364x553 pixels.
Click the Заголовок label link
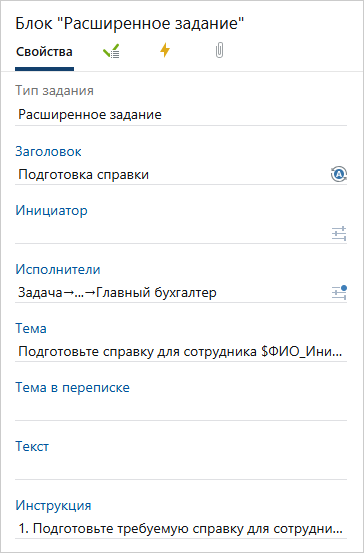tap(48, 152)
